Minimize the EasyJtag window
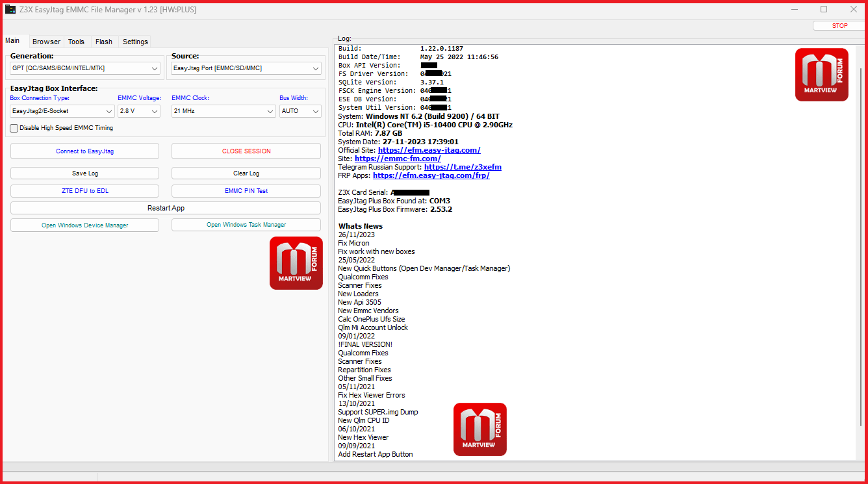Image resolution: width=868 pixels, height=484 pixels. pos(795,9)
